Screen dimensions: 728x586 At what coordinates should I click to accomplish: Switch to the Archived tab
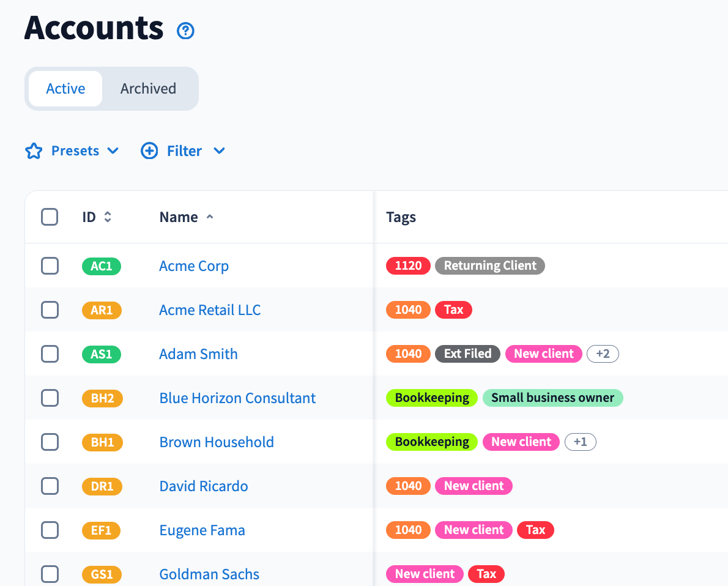pyautogui.click(x=148, y=89)
